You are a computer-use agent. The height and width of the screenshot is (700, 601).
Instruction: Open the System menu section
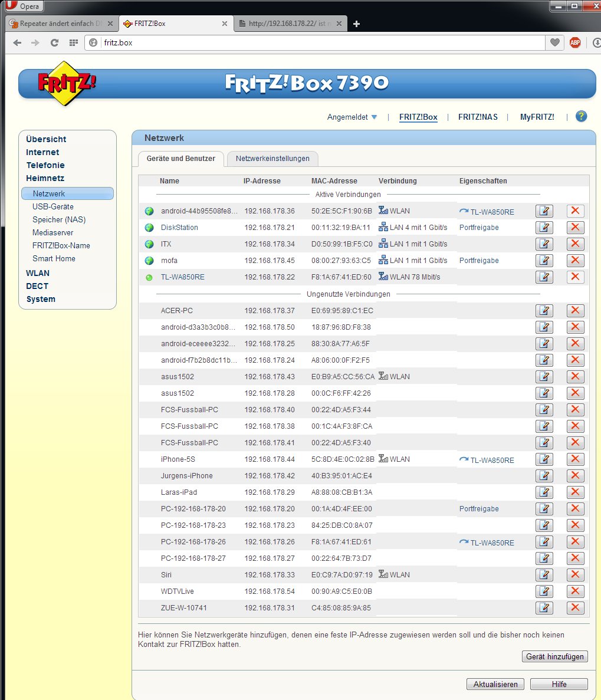click(x=41, y=299)
